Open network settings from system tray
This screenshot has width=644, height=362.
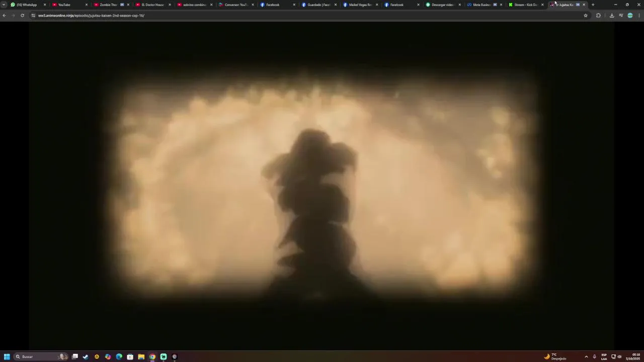613,356
